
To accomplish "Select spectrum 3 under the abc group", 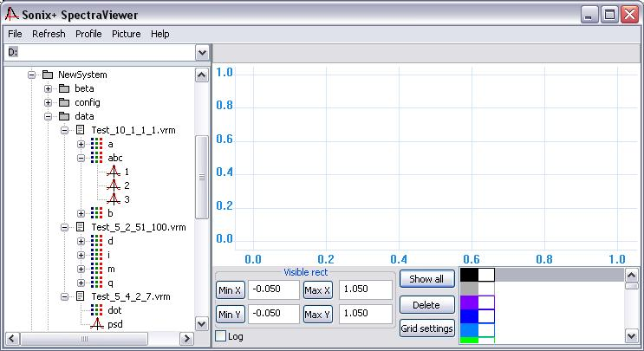I will point(112,199).
